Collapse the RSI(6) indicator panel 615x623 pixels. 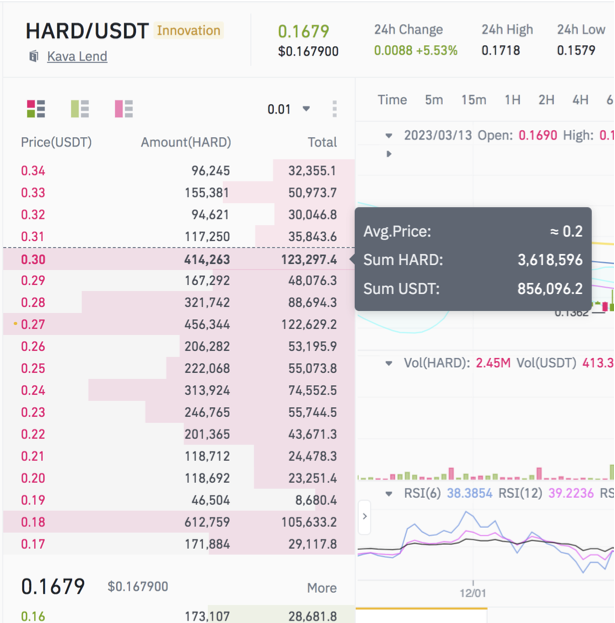[389, 494]
